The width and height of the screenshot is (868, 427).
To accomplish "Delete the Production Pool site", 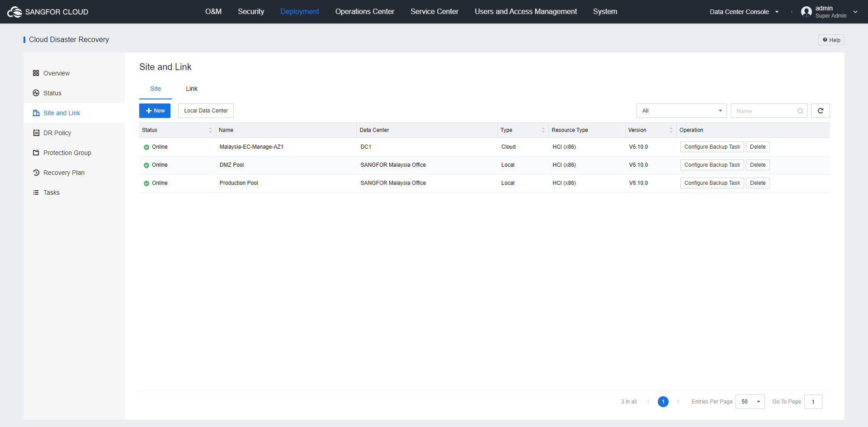I will [x=758, y=183].
